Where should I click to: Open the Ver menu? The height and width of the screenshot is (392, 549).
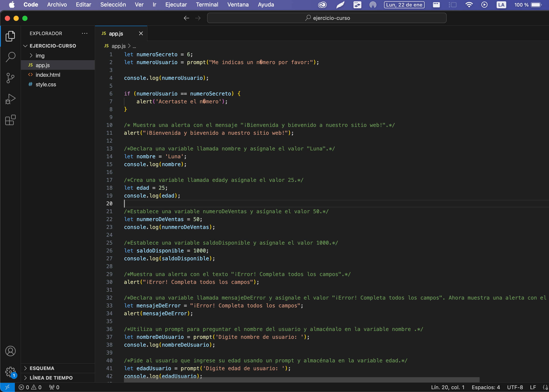[x=139, y=5]
